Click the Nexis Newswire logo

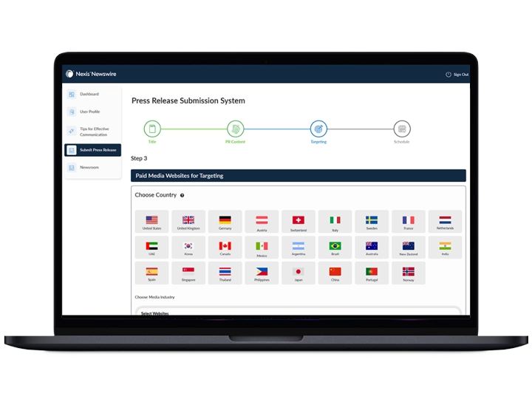point(91,74)
